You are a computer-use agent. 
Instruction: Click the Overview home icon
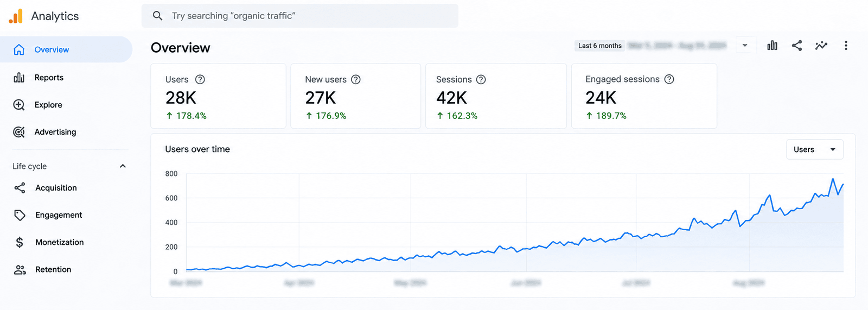coord(19,49)
